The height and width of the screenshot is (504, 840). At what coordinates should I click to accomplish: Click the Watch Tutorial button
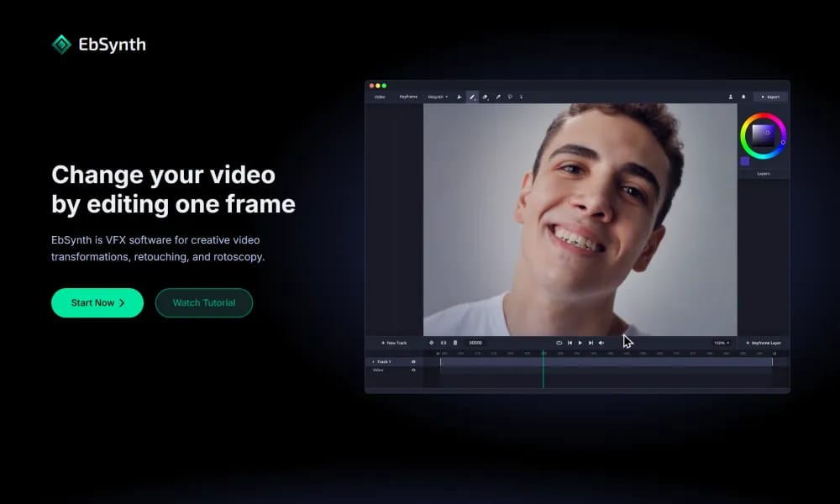tap(203, 302)
